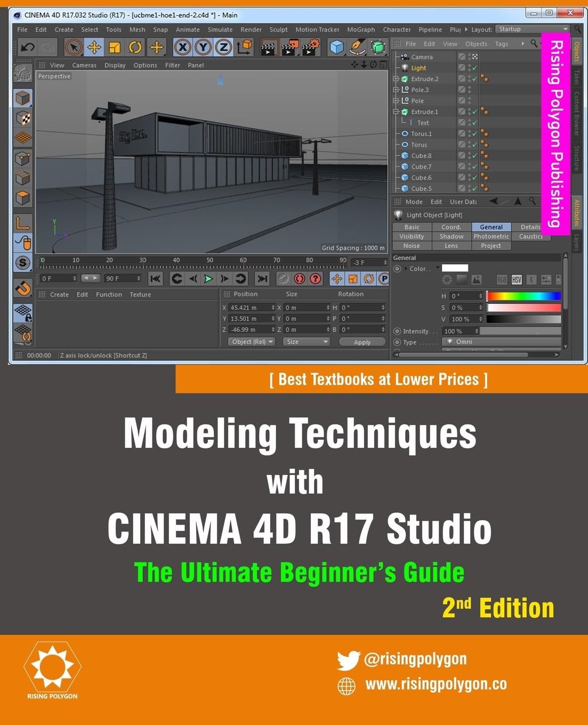The width and height of the screenshot is (588, 725).
Task: Open the Object (Rel) dropdown
Action: pos(252,342)
